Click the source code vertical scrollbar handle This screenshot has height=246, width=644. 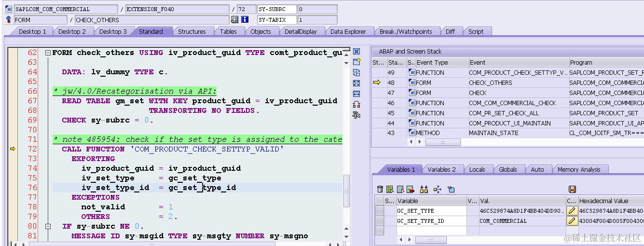tap(346, 191)
